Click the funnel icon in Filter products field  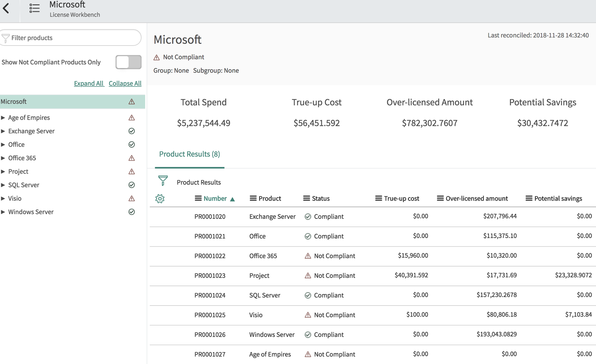tap(6, 38)
